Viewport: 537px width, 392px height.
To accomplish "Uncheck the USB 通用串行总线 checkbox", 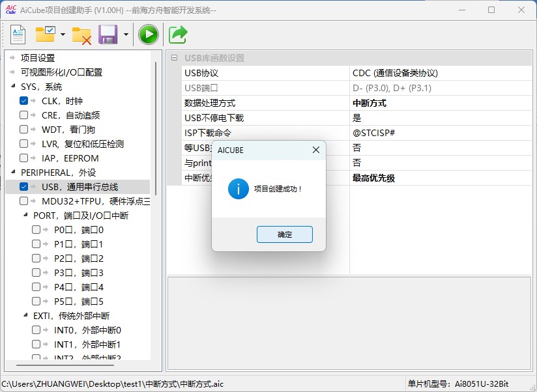I will coord(23,187).
